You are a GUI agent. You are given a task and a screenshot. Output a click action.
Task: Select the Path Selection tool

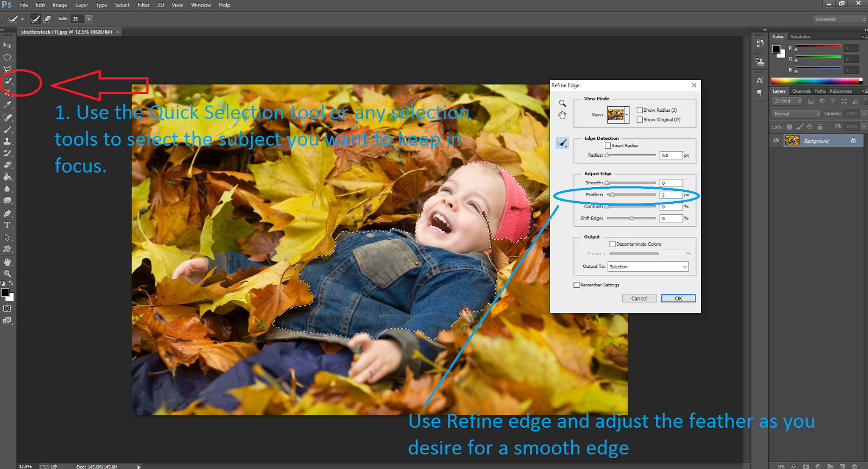pos(7,237)
